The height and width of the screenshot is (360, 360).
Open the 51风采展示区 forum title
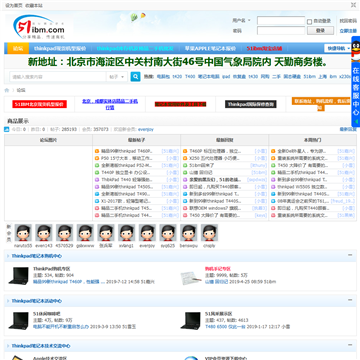219,314
